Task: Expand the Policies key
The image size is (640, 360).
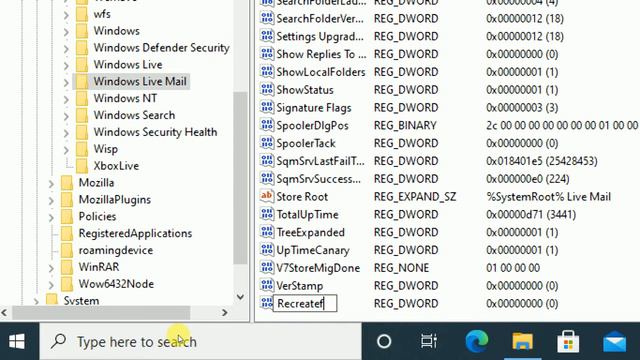Action: pyautogui.click(x=51, y=217)
